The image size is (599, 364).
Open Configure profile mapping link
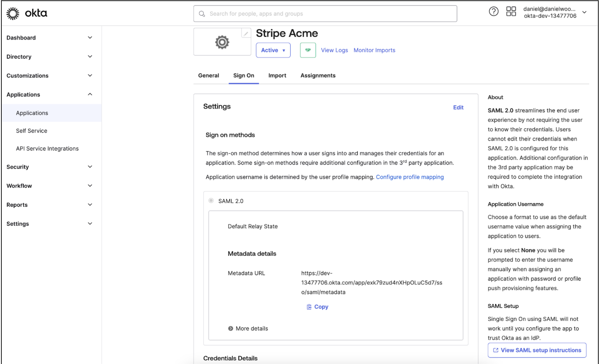point(410,177)
